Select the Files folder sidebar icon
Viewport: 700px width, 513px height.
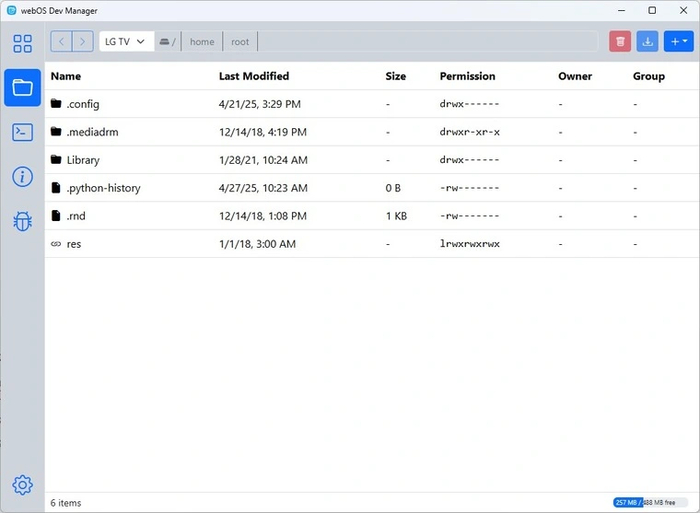click(x=22, y=87)
